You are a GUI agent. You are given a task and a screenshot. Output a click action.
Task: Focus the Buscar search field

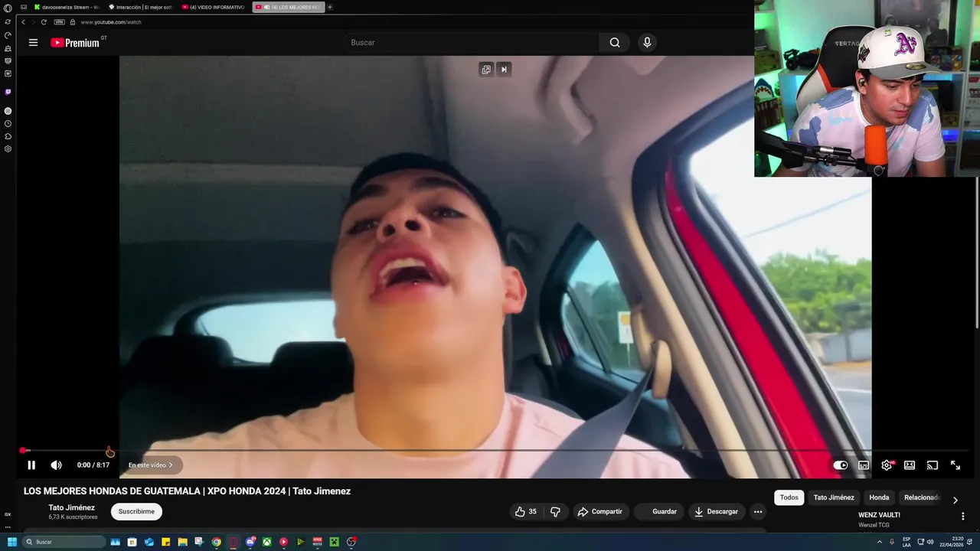coord(471,43)
